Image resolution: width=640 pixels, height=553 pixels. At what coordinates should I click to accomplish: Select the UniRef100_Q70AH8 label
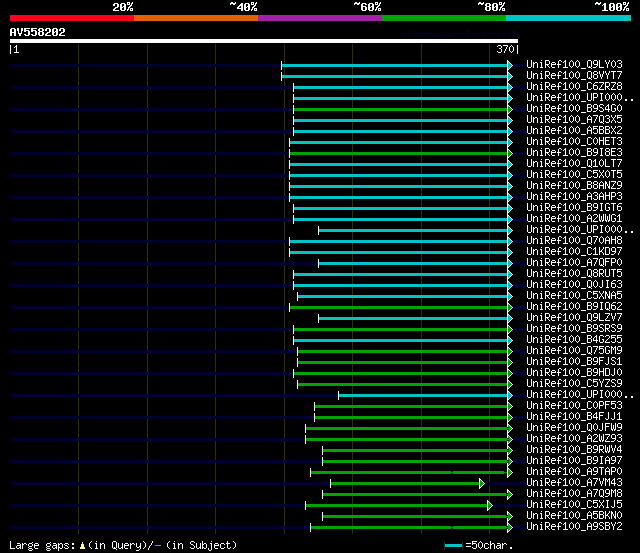574,241
